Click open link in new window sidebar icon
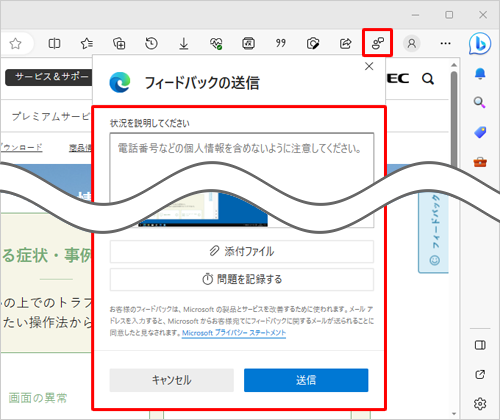 480,375
